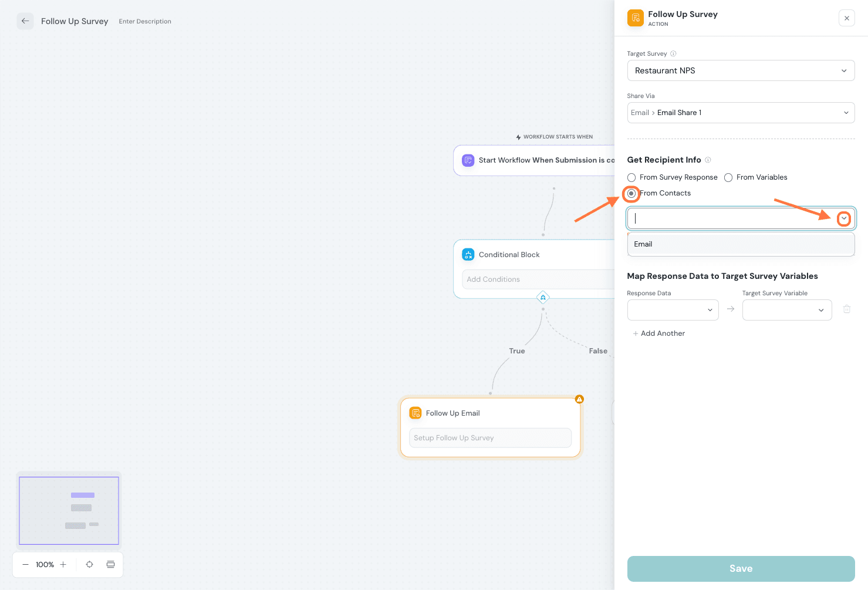The height and width of the screenshot is (590, 868).
Task: Click the center canvas crosshair icon
Action: (89, 565)
